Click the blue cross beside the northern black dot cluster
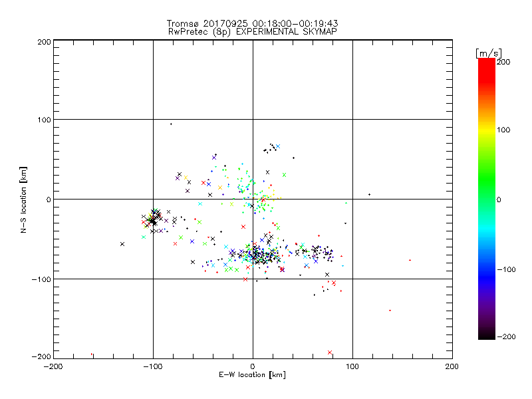This screenshot has height=399, width=532. (278, 146)
